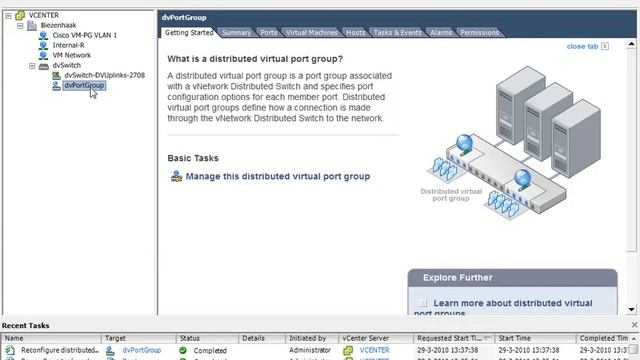Select dvSwitch-DVUplinks-2708 in tree

(x=104, y=75)
